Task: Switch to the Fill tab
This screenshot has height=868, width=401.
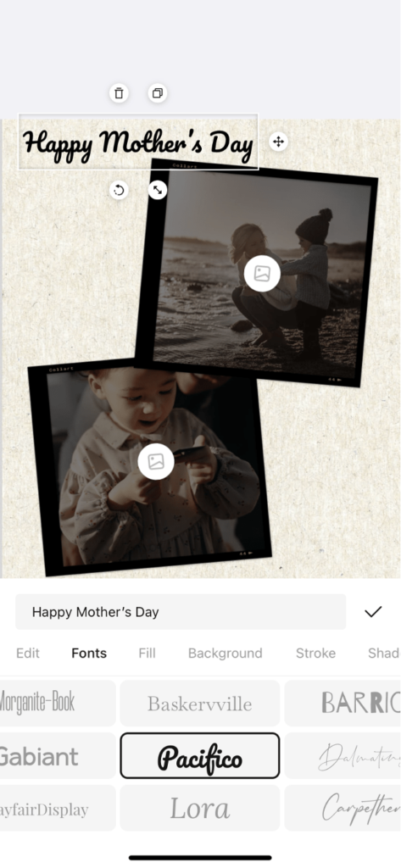Action: [x=147, y=654]
